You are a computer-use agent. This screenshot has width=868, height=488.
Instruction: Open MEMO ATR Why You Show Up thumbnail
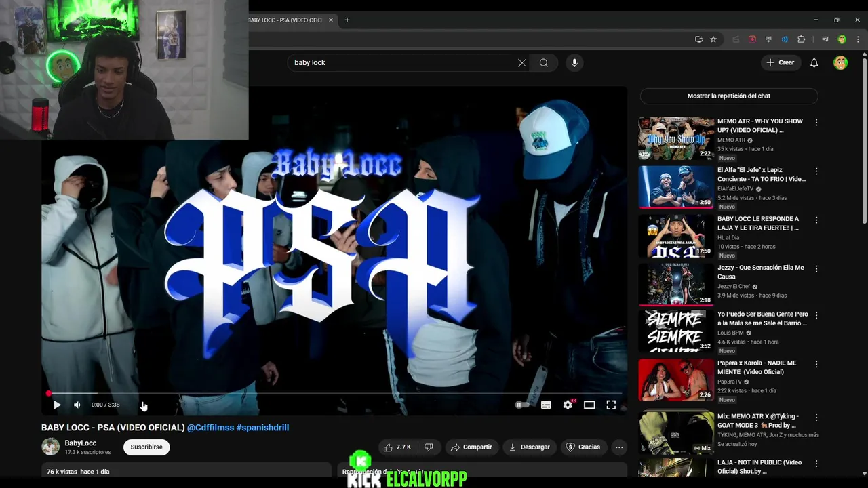click(676, 138)
